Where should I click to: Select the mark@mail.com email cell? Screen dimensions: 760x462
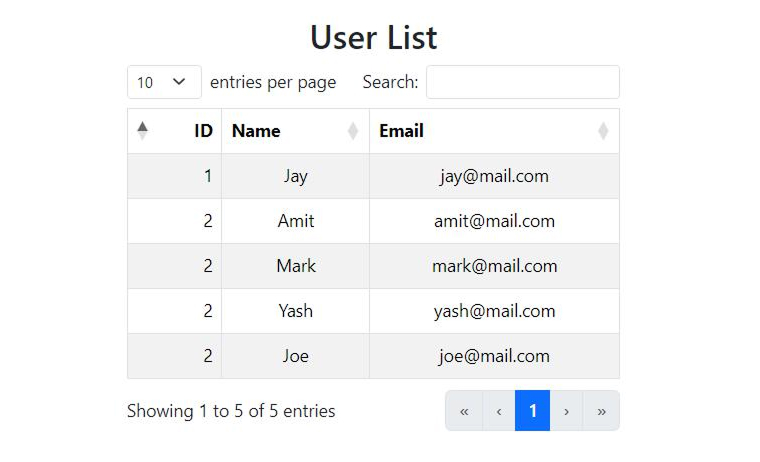[494, 266]
